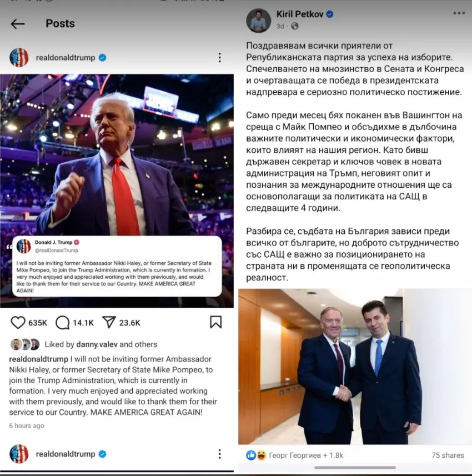The width and height of the screenshot is (472, 476).
Task: Open the bottom post's realdonaldtrump avatar
Action: [x=19, y=454]
